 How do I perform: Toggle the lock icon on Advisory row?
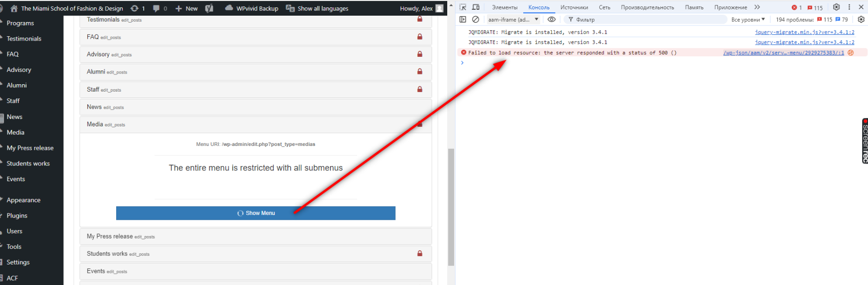tap(420, 54)
